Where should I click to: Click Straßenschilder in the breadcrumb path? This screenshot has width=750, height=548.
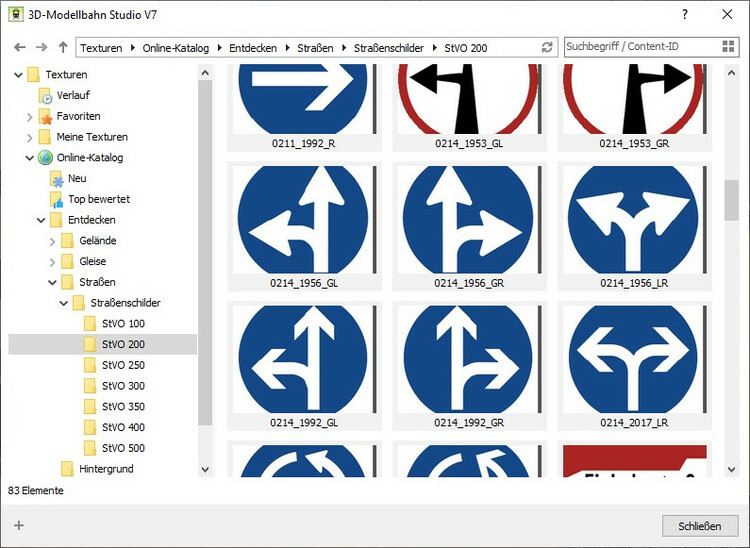point(388,48)
